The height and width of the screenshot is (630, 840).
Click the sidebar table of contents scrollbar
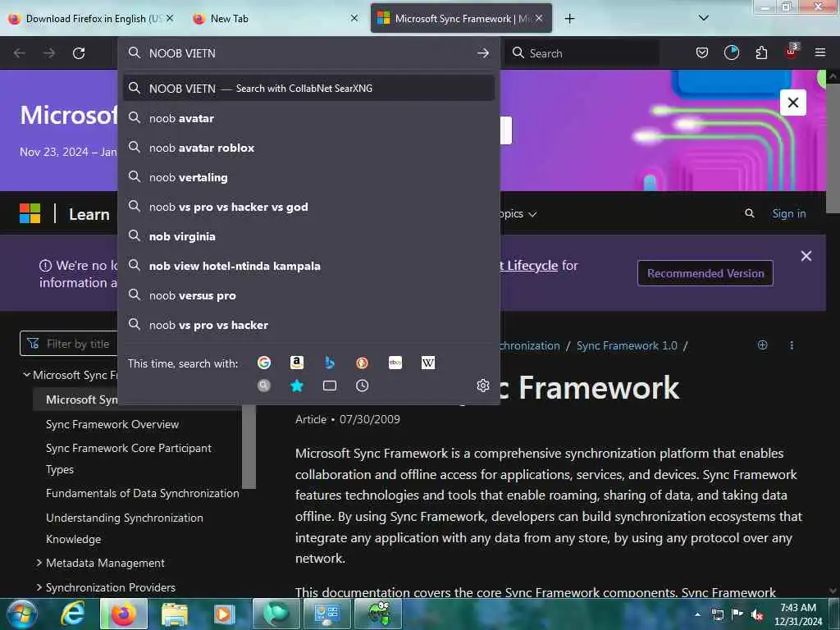249,446
